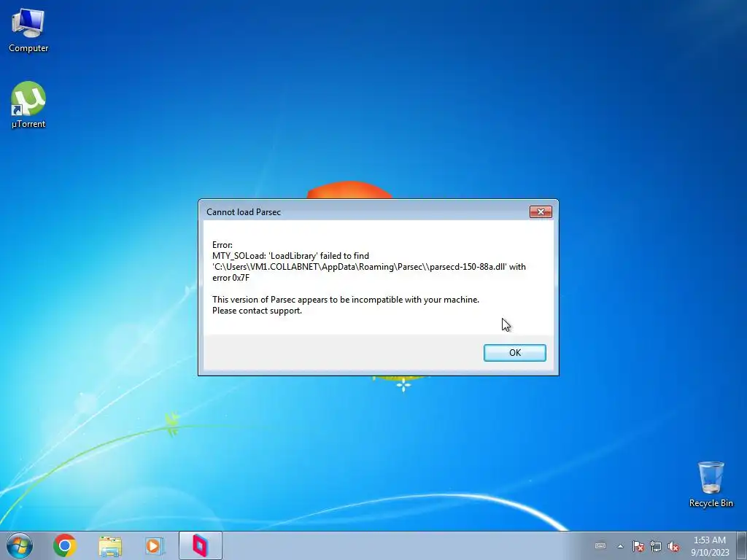Click the Show desktop button
The image size is (747, 560).
tap(743, 545)
